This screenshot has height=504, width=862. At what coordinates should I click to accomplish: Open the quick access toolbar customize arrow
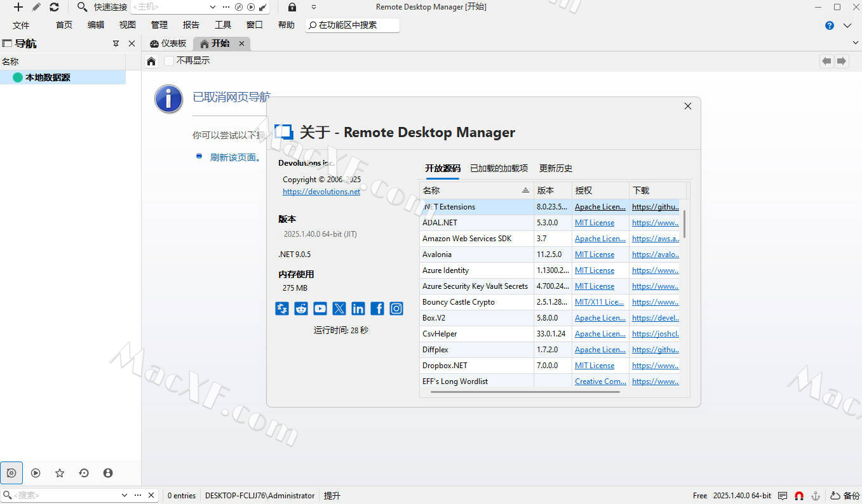tap(314, 7)
